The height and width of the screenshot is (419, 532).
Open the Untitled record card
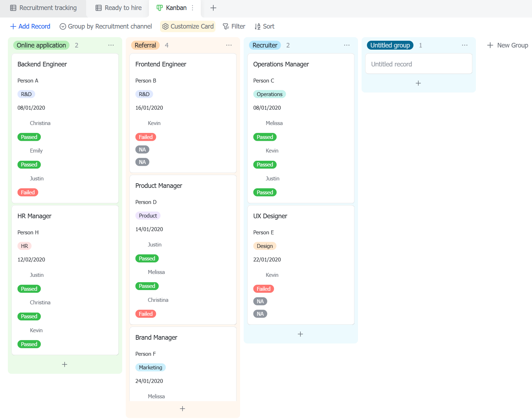point(419,64)
